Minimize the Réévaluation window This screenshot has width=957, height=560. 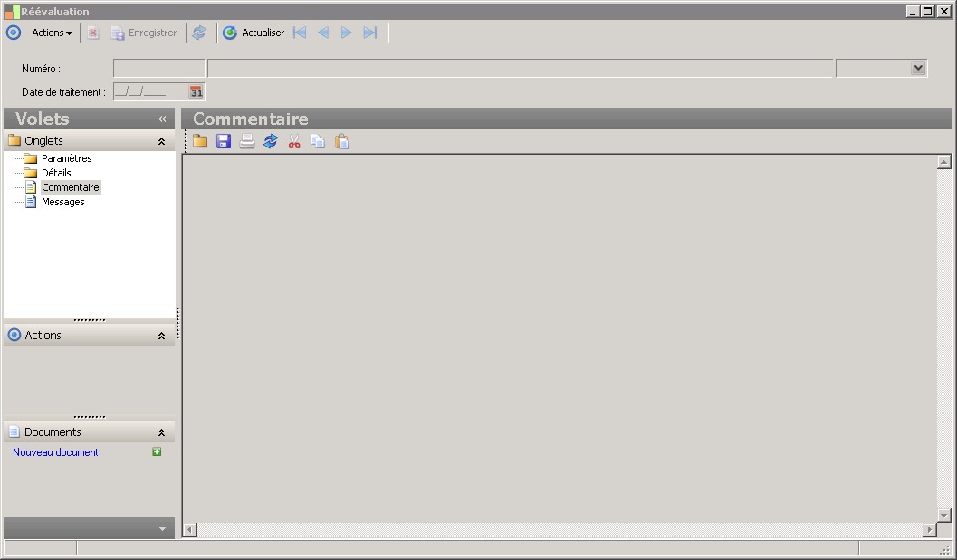coord(913,12)
